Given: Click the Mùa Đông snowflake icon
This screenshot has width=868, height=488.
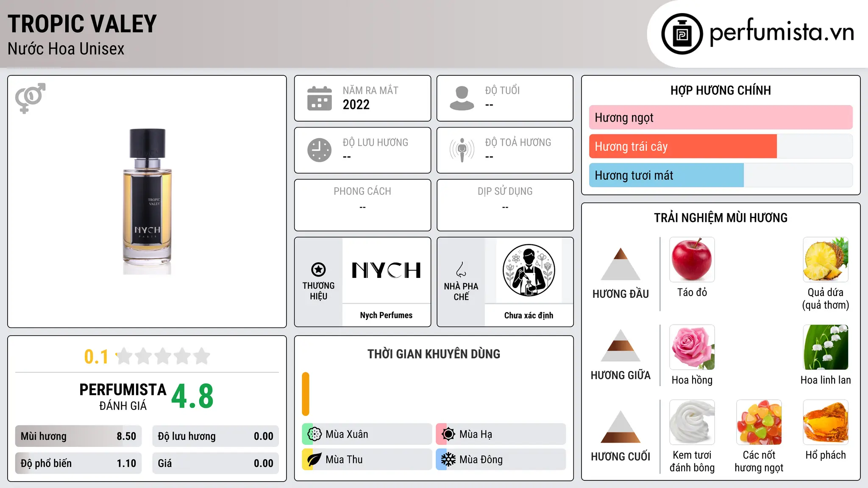Looking at the screenshot, I should (448, 460).
